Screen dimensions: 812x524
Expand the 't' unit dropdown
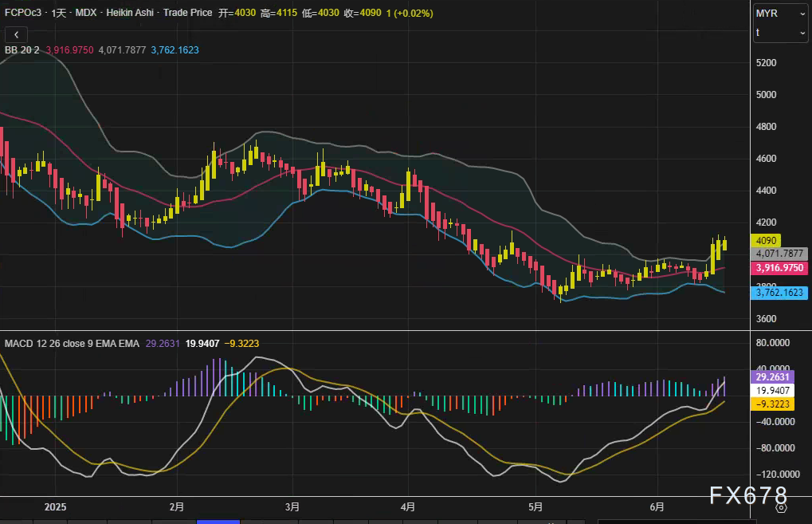pos(780,33)
